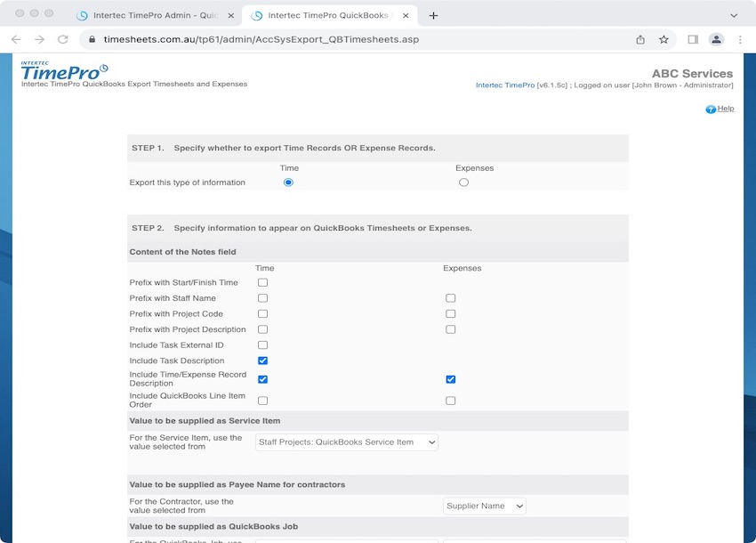Go forward with the browser forward arrow

click(39, 39)
